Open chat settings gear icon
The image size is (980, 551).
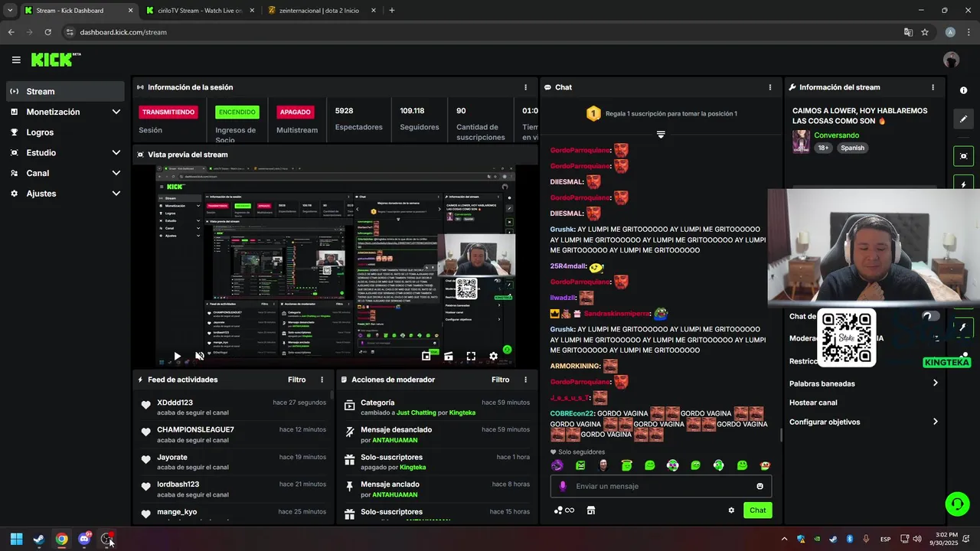(731, 510)
